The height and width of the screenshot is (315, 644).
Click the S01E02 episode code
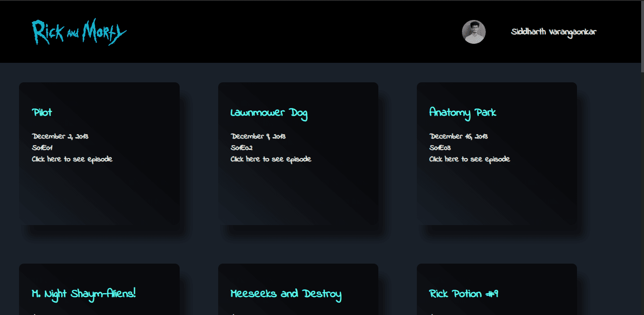coord(241,148)
